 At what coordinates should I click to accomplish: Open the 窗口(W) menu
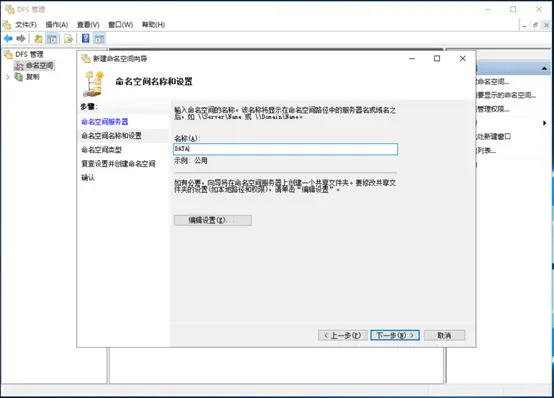[120, 25]
